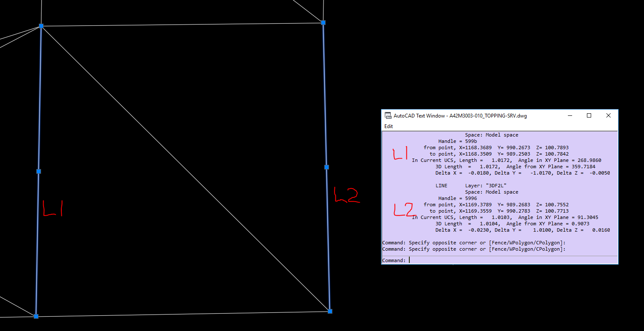Click the red L1 annotation label

[52, 208]
